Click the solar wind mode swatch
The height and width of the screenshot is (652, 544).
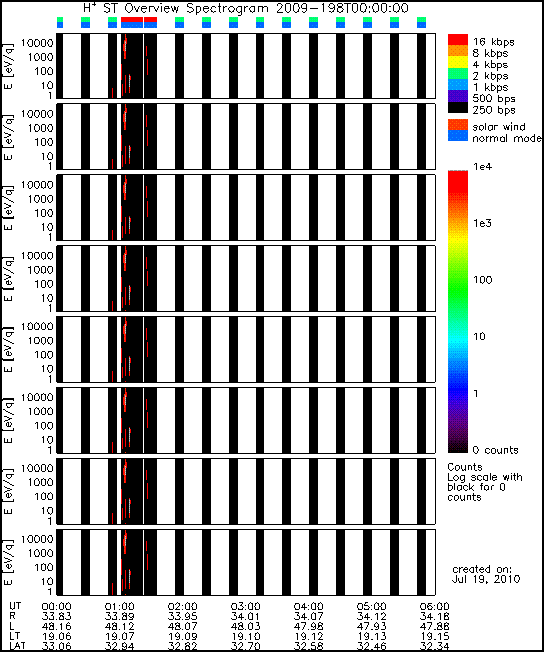tap(457, 125)
